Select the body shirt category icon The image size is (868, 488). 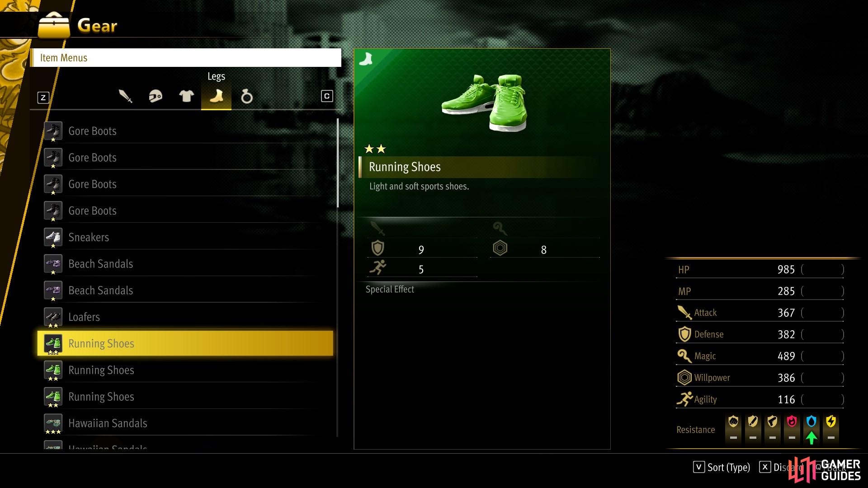(186, 96)
